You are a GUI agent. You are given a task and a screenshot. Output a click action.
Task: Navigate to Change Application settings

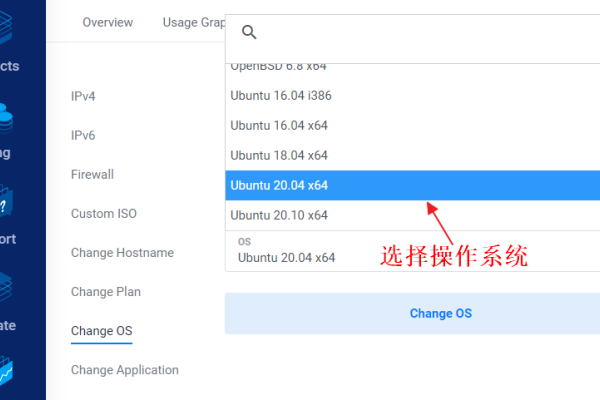pos(124,370)
